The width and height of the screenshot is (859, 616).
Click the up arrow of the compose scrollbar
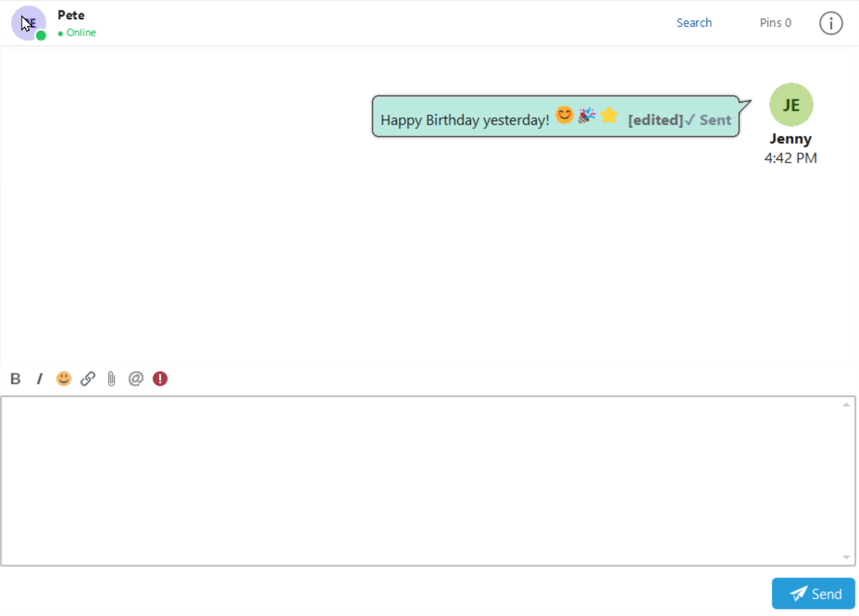[x=846, y=405]
